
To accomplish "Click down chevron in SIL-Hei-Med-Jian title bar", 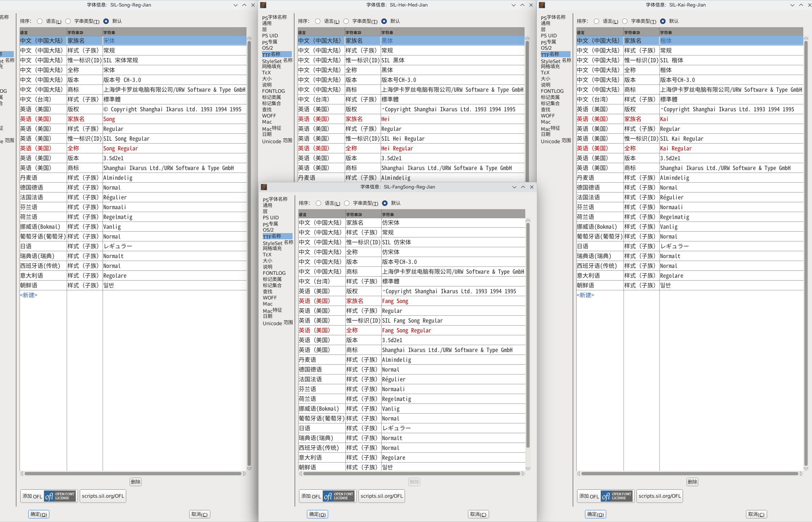I will (514, 5).
